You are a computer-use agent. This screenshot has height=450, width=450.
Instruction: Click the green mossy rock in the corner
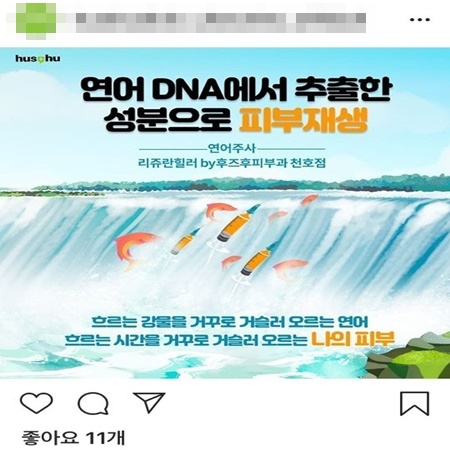[x=408, y=356]
